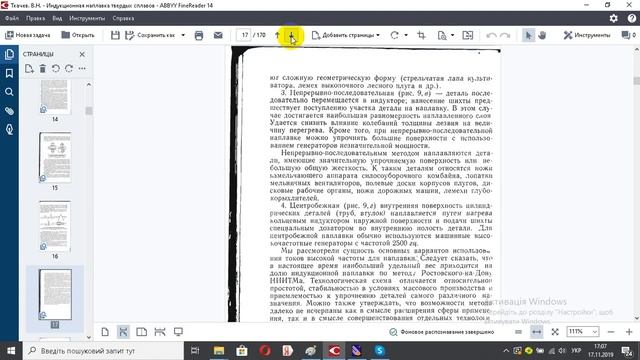
Task: Open Add Pages (Добавить страницы) dropdown
Action: (x=346, y=36)
